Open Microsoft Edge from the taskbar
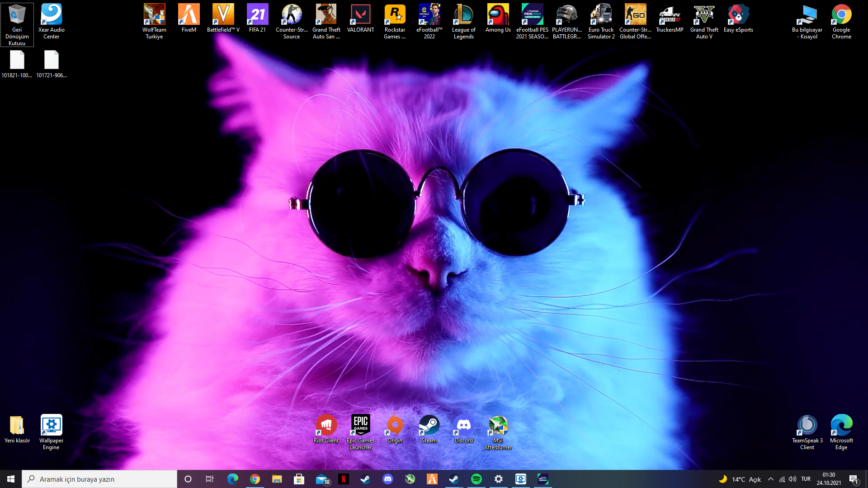Screen dimensions: 868x488 232,479
